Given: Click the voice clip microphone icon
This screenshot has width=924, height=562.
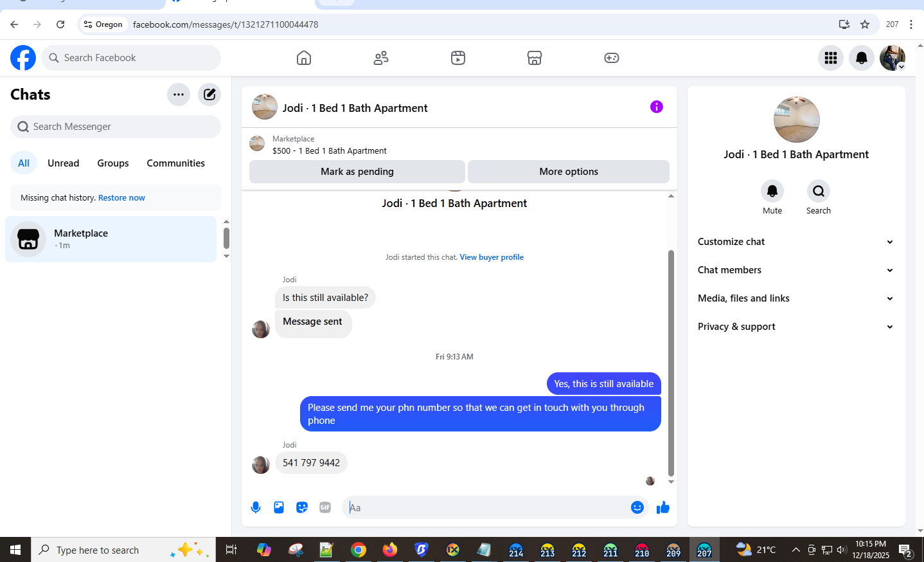Looking at the screenshot, I should pos(256,507).
